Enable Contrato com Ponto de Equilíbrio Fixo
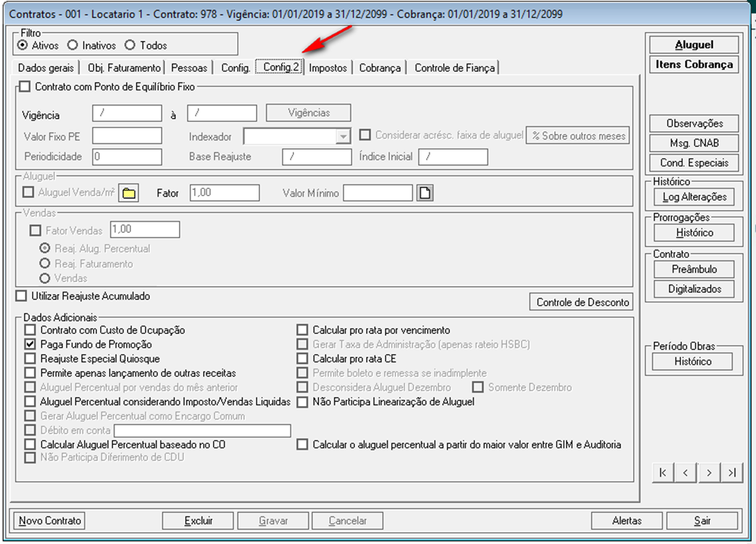756x544 pixels. pyautogui.click(x=24, y=87)
